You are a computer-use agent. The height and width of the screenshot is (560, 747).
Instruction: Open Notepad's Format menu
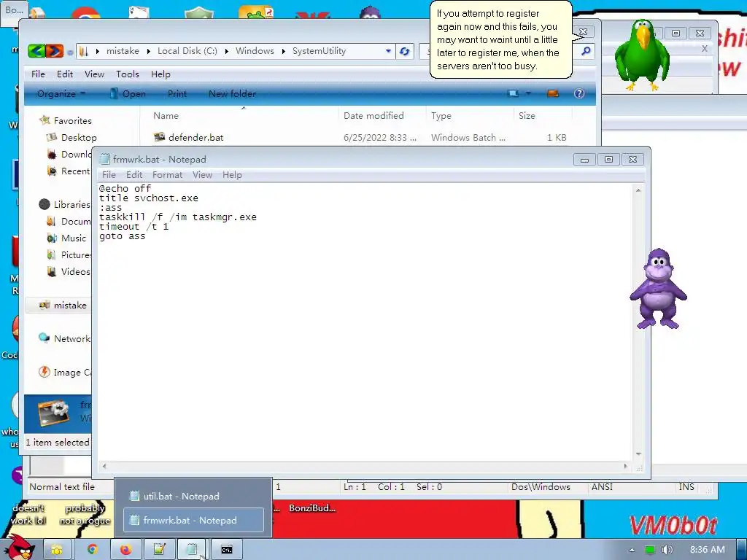(167, 175)
